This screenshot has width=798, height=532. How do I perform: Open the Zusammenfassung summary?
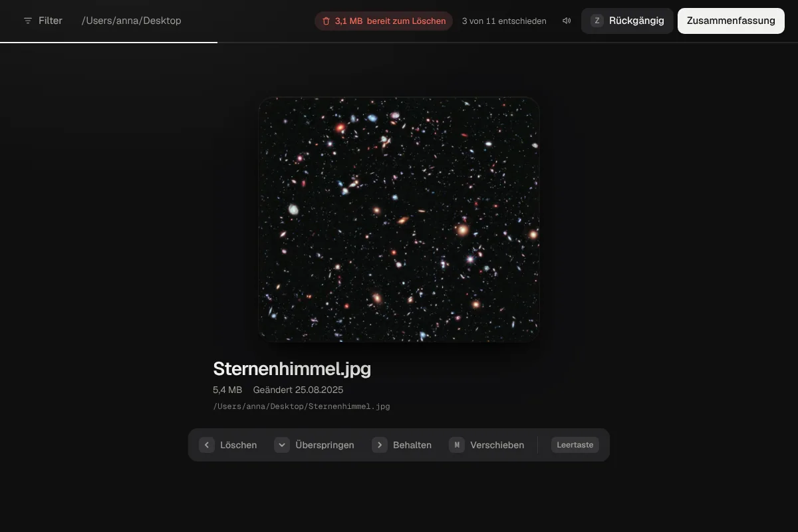point(731,21)
